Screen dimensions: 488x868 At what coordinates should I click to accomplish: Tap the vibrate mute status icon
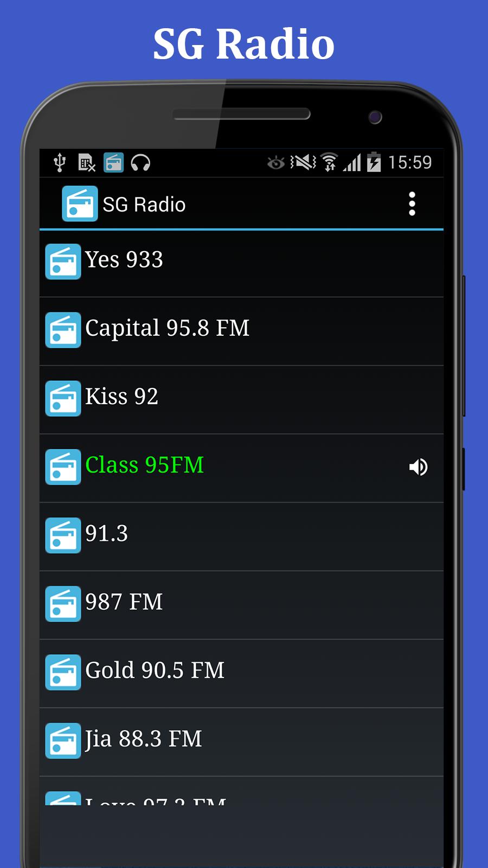click(x=303, y=162)
